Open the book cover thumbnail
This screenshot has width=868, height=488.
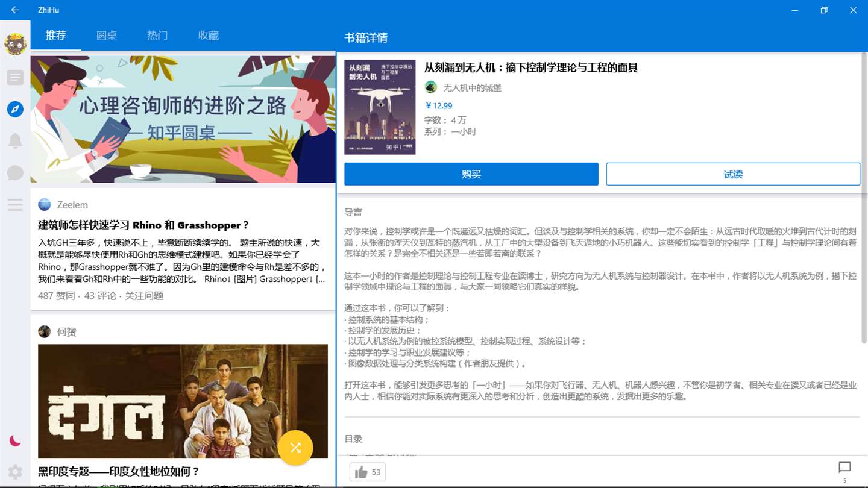pyautogui.click(x=380, y=107)
